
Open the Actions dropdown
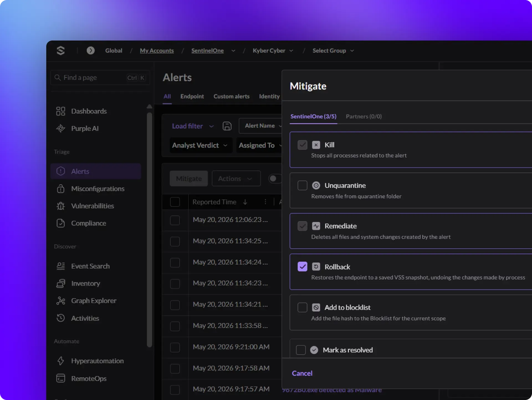coord(236,179)
